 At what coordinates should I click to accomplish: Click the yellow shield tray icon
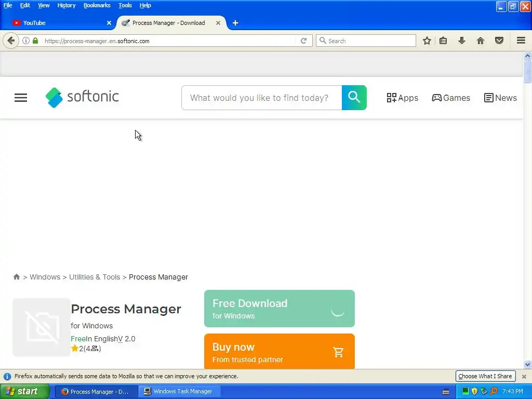pos(475,391)
